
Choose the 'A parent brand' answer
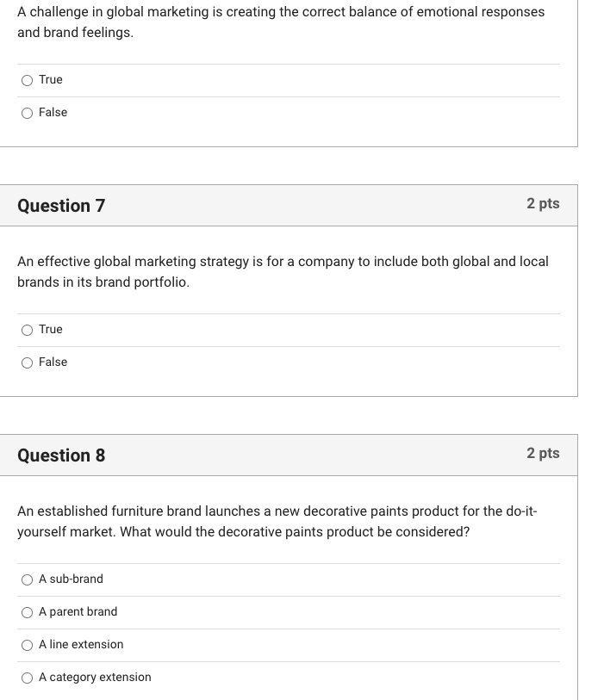coord(28,612)
